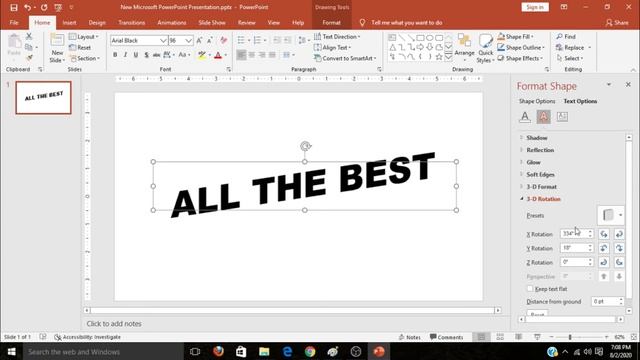Click Accessibility: Investigate in status bar
Screen dimensions: 640x360
[87, 337]
